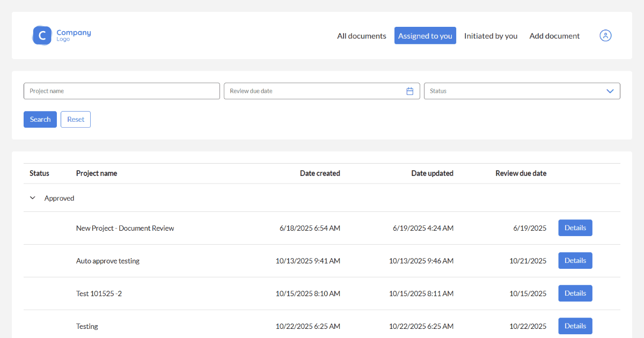
Task: Switch to Initiated by you
Action: point(491,36)
